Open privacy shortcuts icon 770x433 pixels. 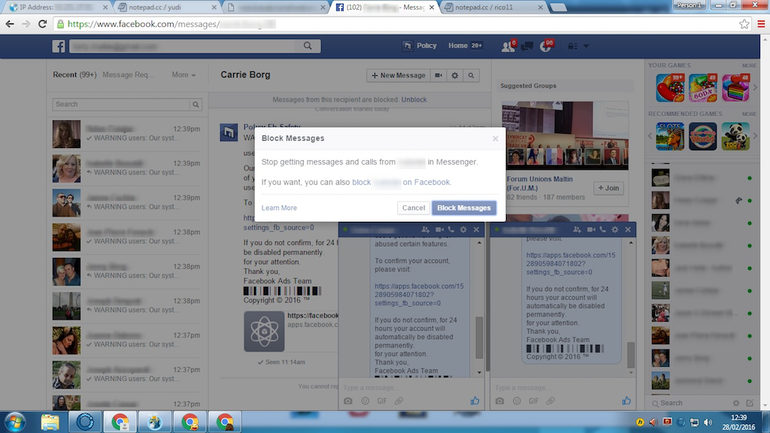[x=573, y=46]
